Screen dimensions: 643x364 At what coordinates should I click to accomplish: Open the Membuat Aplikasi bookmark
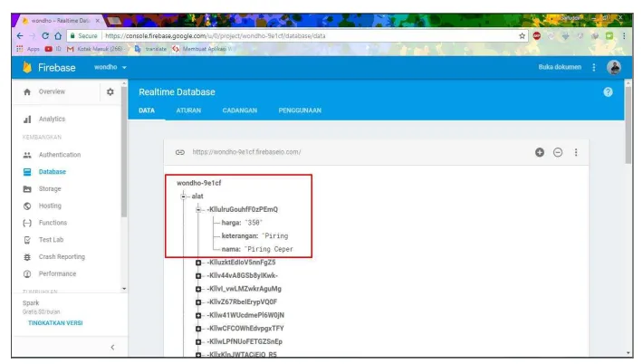pyautogui.click(x=203, y=49)
